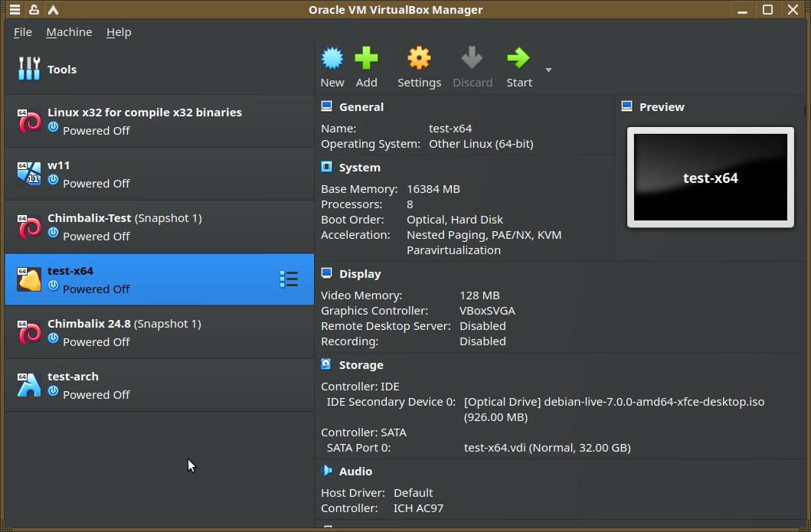811x532 pixels.
Task: Open Settings via the orange gear icon
Action: [419, 58]
